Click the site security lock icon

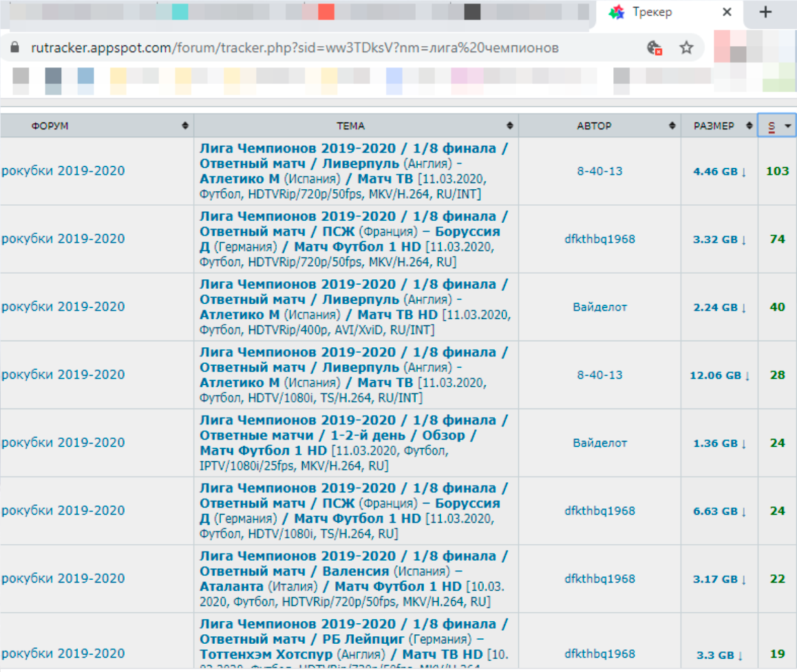coord(14,47)
